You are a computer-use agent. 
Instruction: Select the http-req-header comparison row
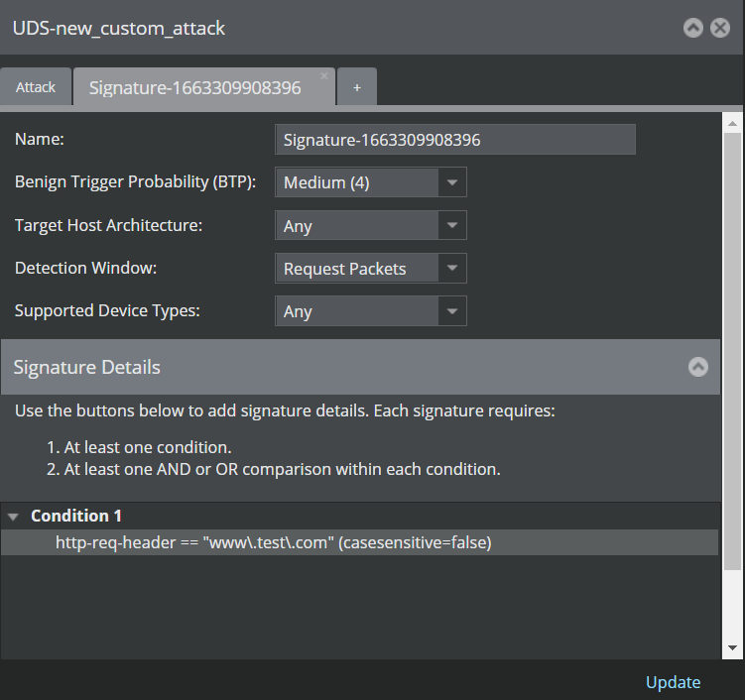(x=359, y=542)
